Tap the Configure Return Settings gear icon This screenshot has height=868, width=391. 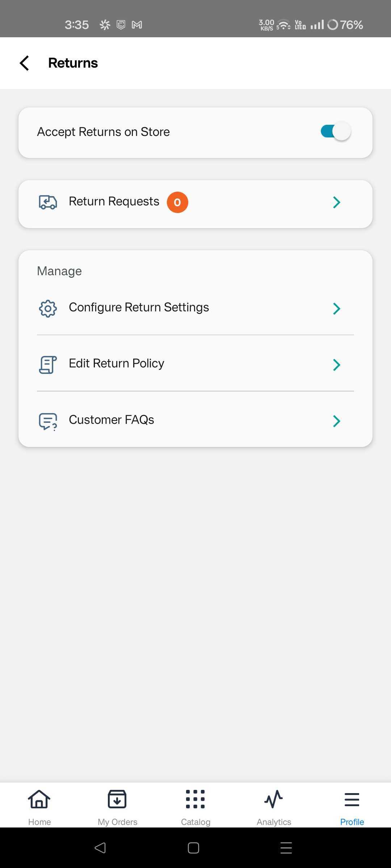(48, 309)
